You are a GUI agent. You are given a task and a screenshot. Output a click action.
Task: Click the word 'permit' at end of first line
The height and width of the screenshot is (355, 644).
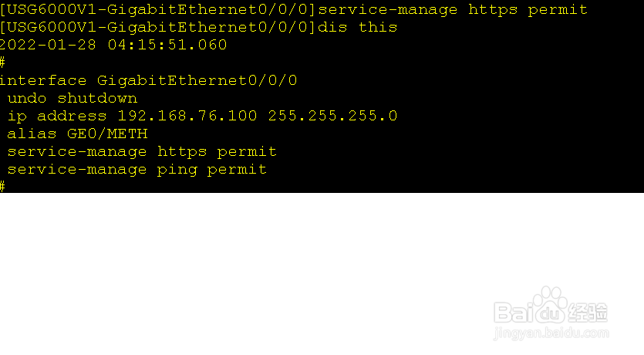[x=558, y=9]
